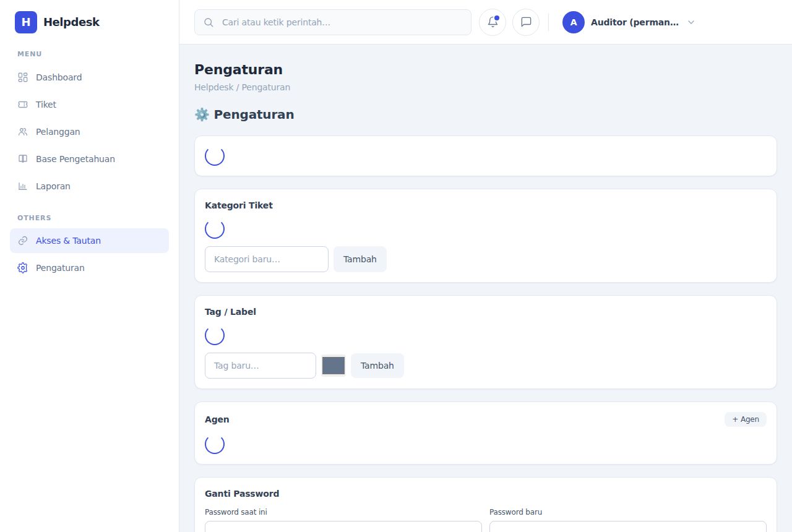Click the Helpdesk brand name text
Image resolution: width=792 pixels, height=532 pixels.
tap(71, 22)
